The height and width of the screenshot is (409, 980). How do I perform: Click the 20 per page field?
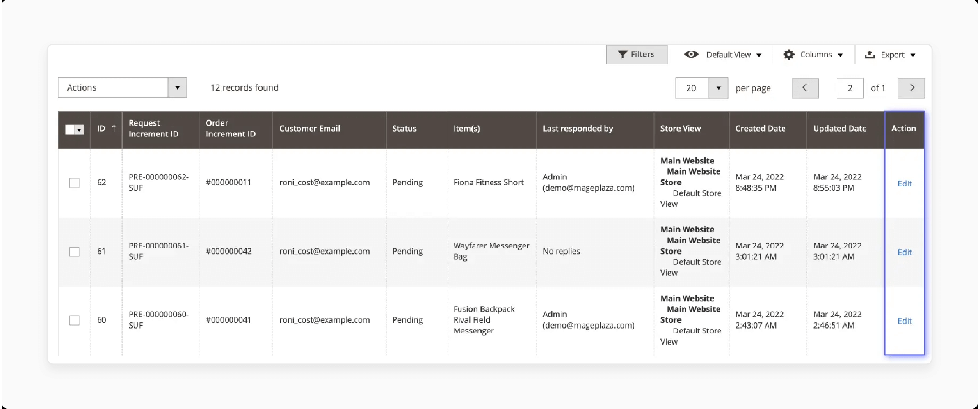pyautogui.click(x=692, y=88)
